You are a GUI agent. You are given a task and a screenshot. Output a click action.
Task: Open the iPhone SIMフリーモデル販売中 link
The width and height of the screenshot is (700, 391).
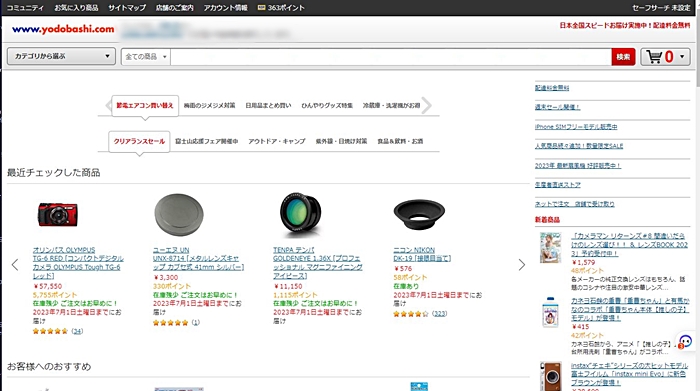pyautogui.click(x=576, y=127)
